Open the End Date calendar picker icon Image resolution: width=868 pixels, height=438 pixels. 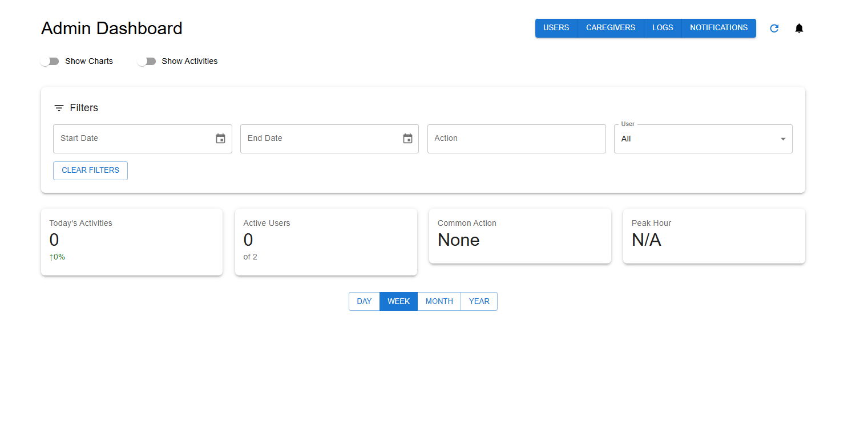[407, 138]
